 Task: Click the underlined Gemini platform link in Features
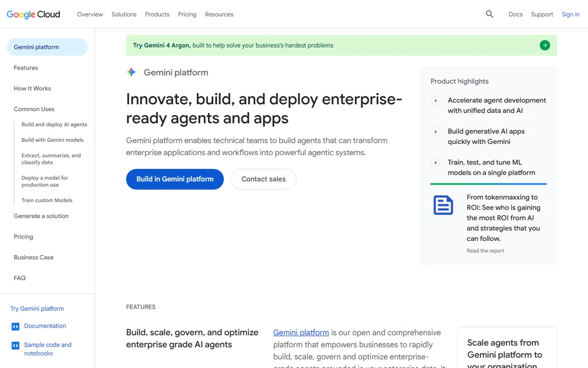301,332
